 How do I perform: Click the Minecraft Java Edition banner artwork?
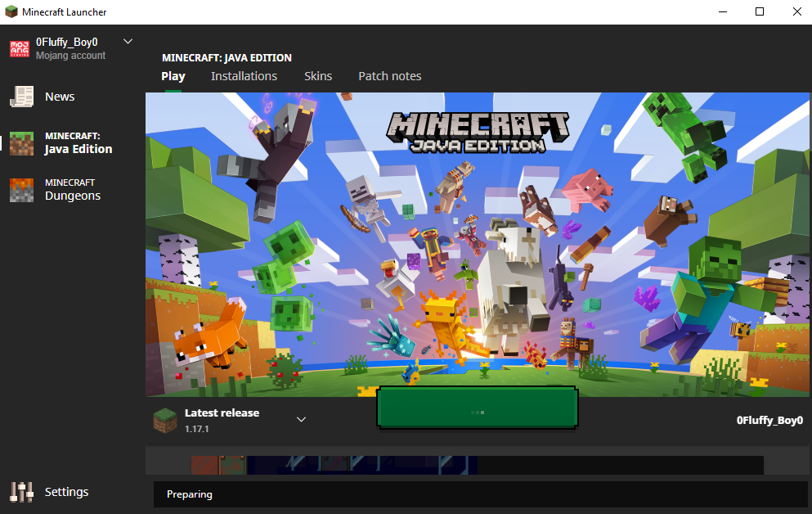478,245
